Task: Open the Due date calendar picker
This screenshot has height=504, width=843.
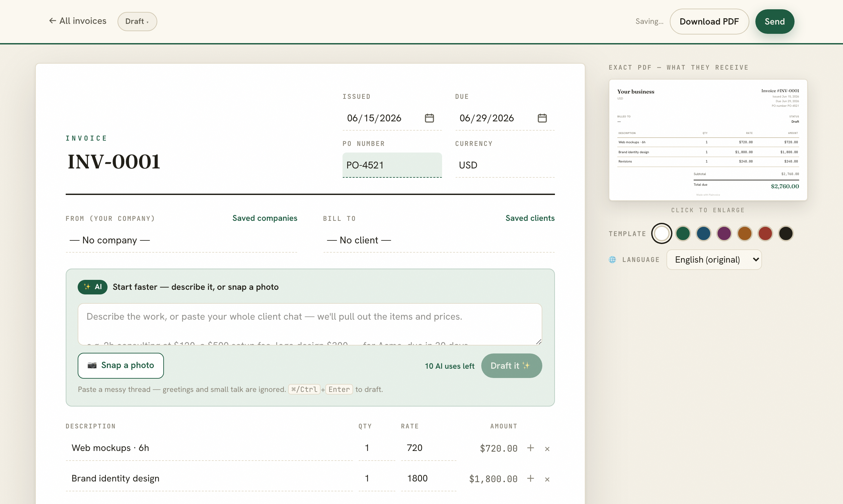Action: pyautogui.click(x=542, y=118)
